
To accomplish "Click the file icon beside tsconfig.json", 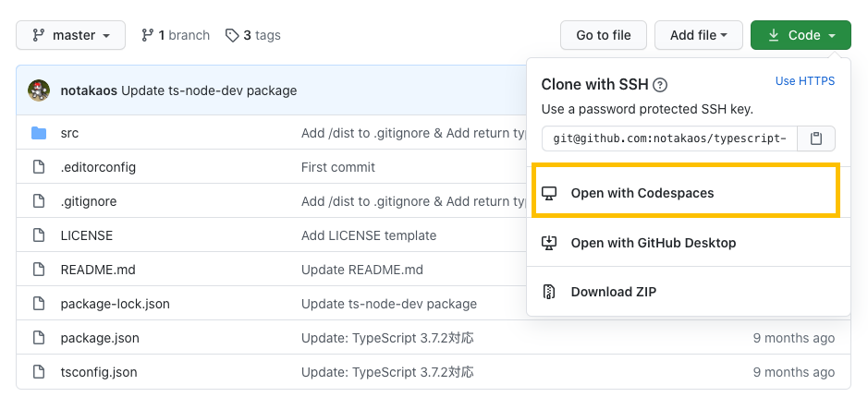I will pyautogui.click(x=39, y=372).
